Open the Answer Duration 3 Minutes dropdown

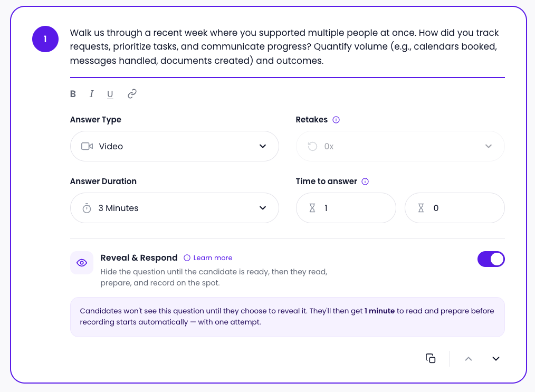pos(174,208)
